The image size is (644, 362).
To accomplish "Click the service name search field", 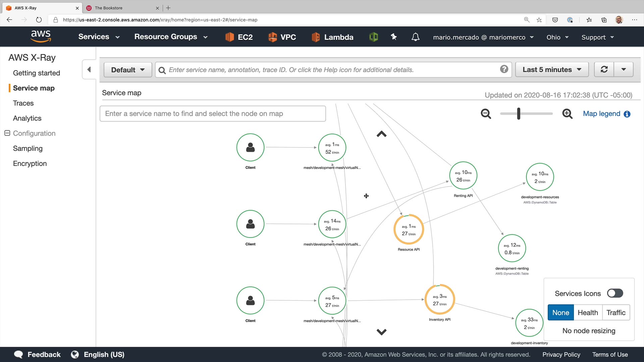I will pos(213,114).
